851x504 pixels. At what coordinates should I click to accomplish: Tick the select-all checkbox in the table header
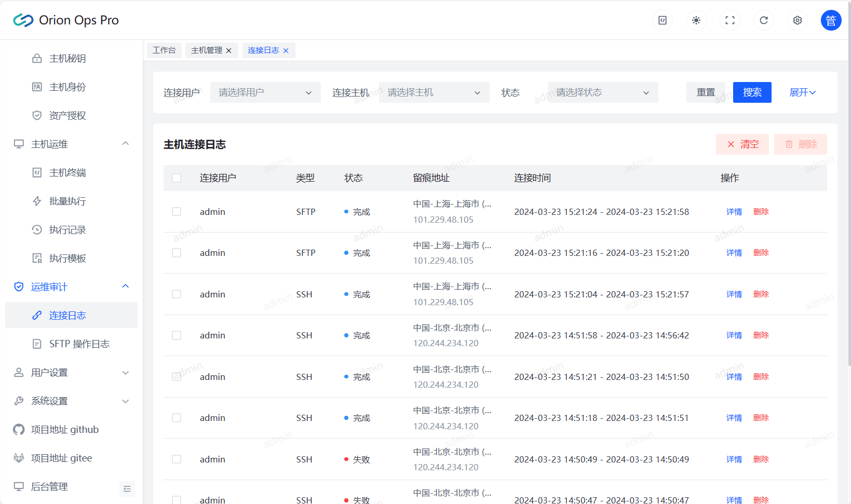(x=177, y=178)
